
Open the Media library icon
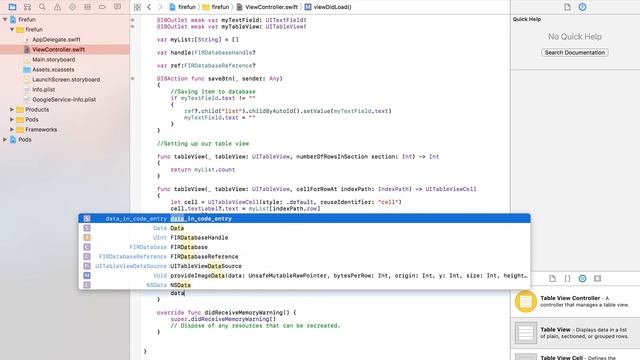point(598,278)
